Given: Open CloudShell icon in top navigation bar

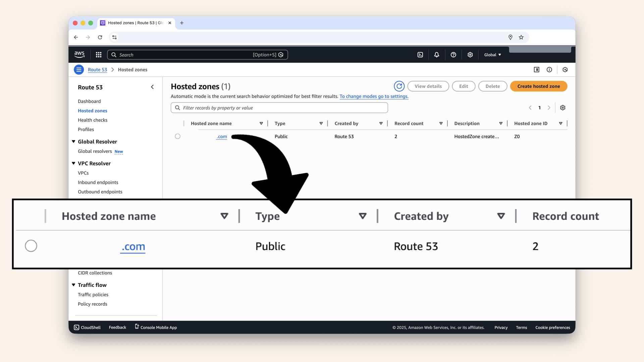Looking at the screenshot, I should (420, 55).
